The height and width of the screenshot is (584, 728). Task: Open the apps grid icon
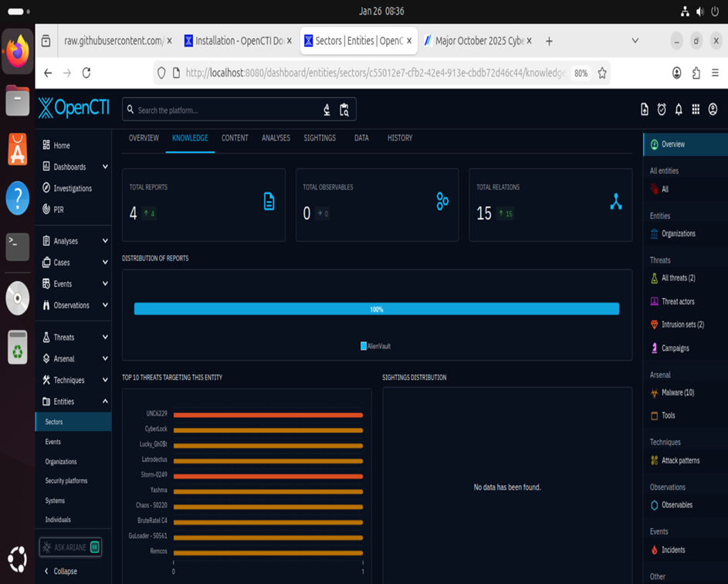(x=696, y=109)
